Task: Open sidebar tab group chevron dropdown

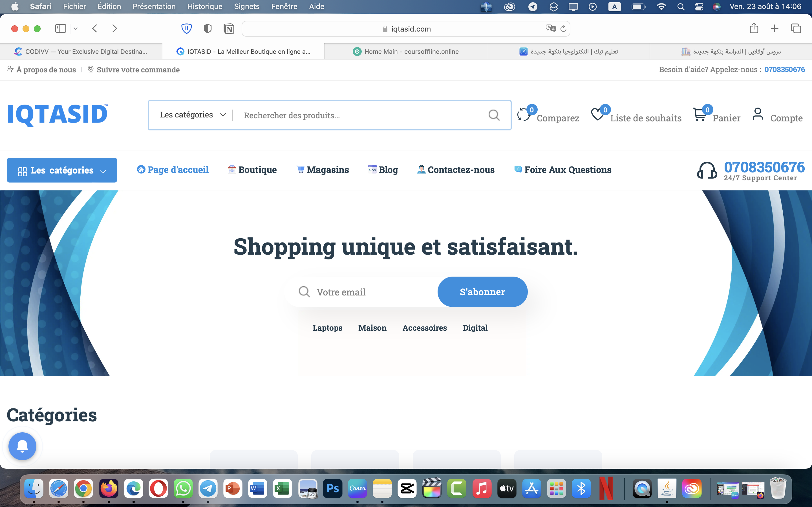Action: (76, 28)
